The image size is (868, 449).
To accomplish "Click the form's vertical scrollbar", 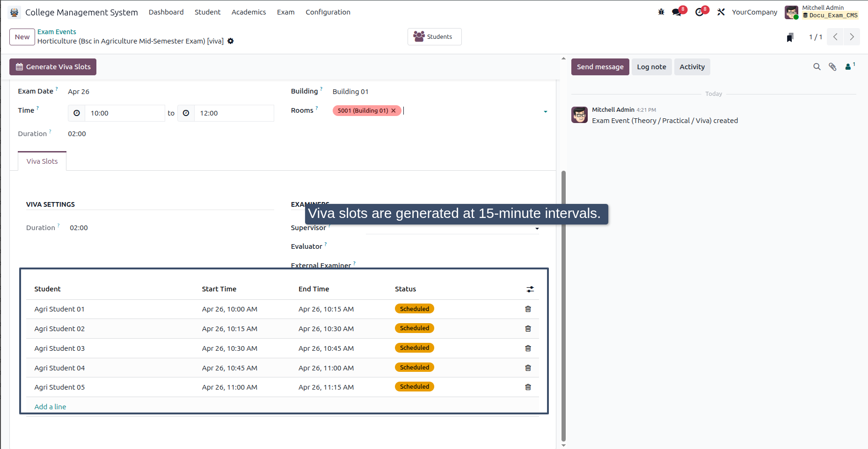I will click(563, 306).
